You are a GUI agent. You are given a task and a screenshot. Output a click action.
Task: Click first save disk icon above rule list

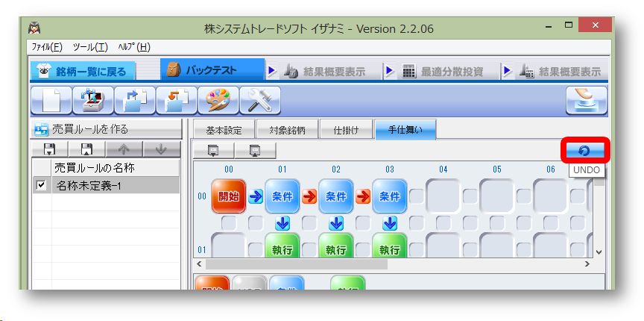coord(50,150)
